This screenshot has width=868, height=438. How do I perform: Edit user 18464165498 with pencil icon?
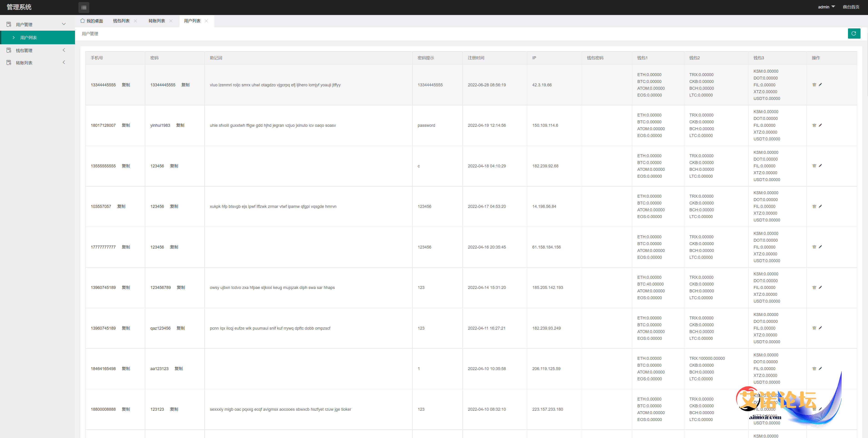pos(820,369)
